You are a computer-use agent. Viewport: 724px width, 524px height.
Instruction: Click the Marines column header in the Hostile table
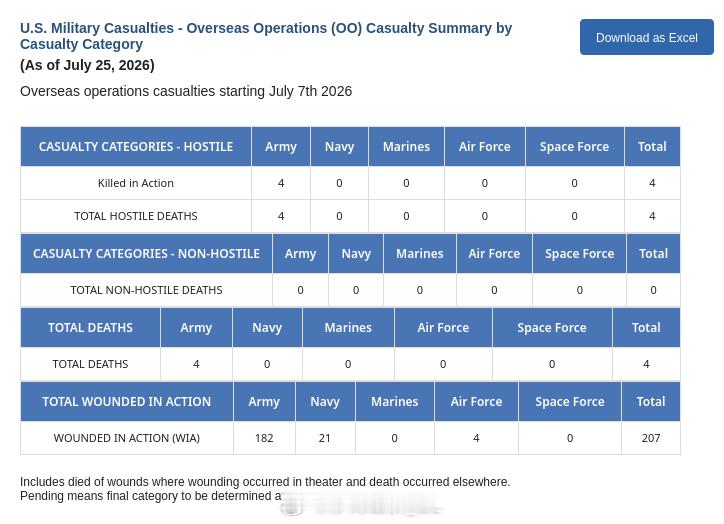[406, 147]
